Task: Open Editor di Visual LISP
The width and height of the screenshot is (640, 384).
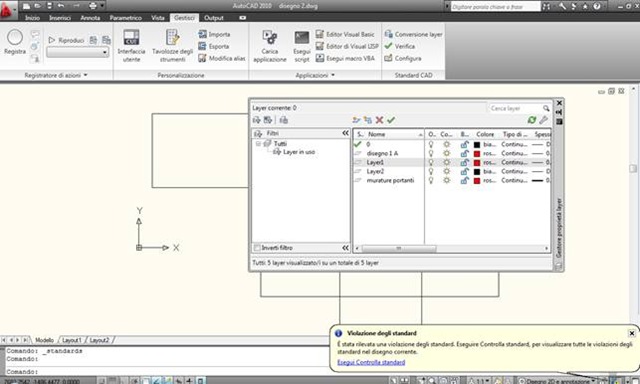Action: [347, 46]
